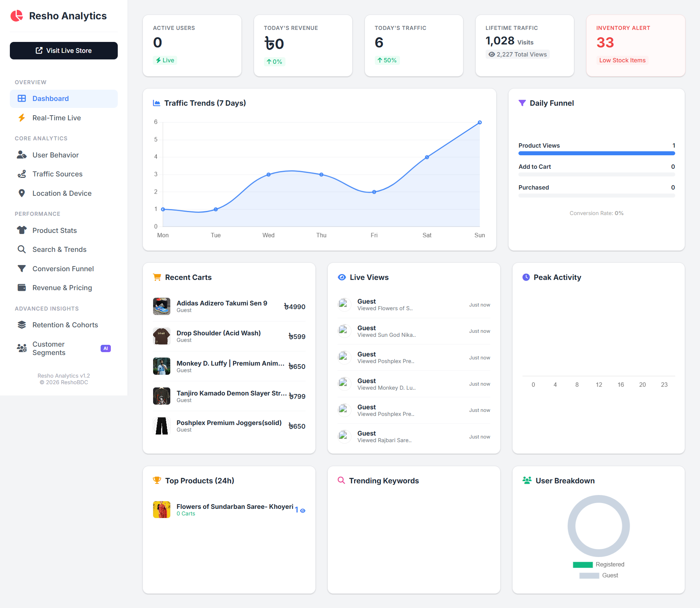
Task: Click the AI badge on Customer Segments
Action: pyautogui.click(x=105, y=348)
